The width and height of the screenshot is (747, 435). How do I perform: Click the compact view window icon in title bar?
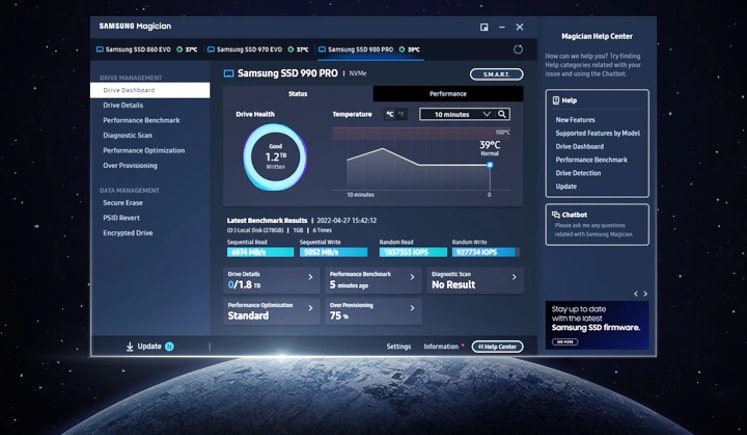click(x=484, y=27)
